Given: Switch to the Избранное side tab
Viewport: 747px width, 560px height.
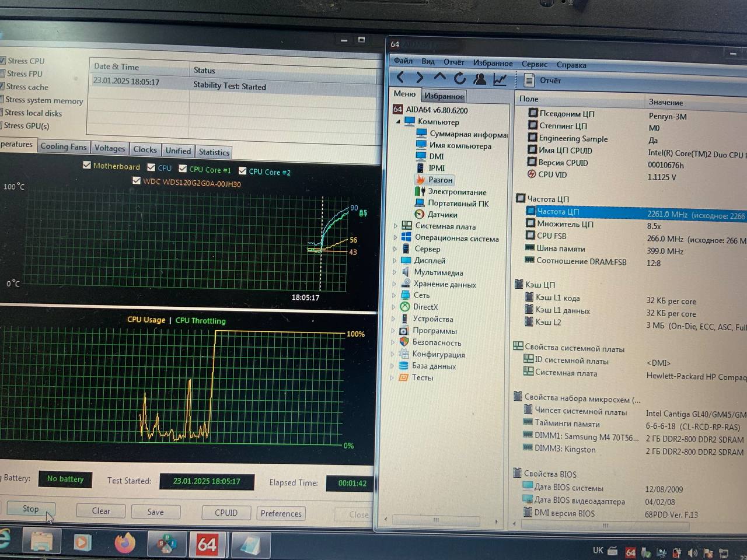Looking at the screenshot, I should click(x=444, y=96).
